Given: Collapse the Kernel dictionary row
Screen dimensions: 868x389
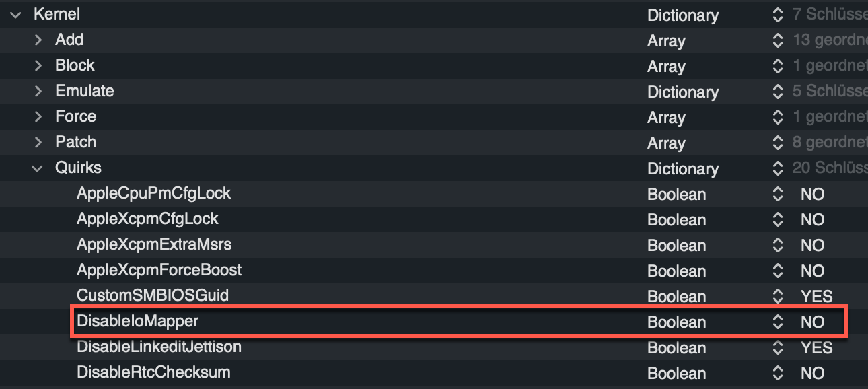Looking at the screenshot, I should (x=15, y=15).
